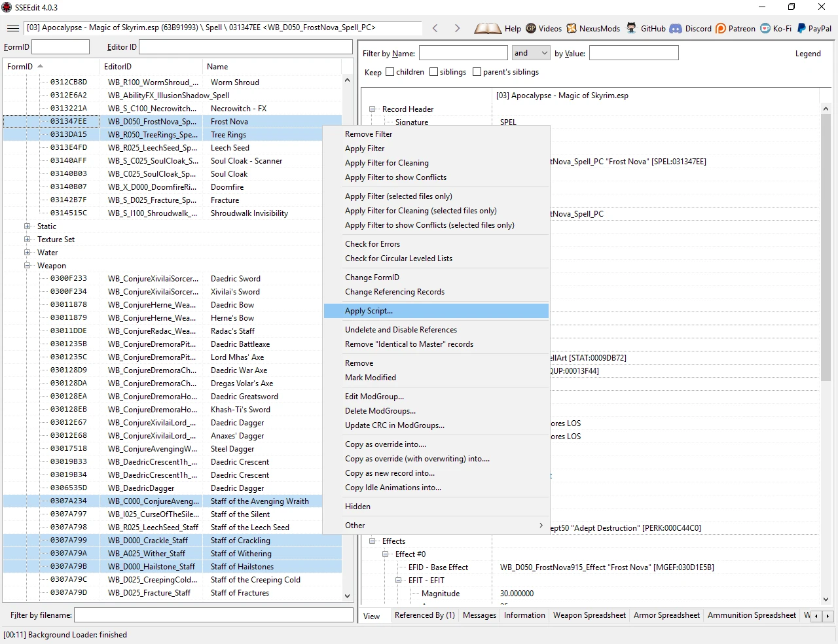The image size is (838, 644).
Task: Select Change FormID menu entry
Action: (436, 277)
